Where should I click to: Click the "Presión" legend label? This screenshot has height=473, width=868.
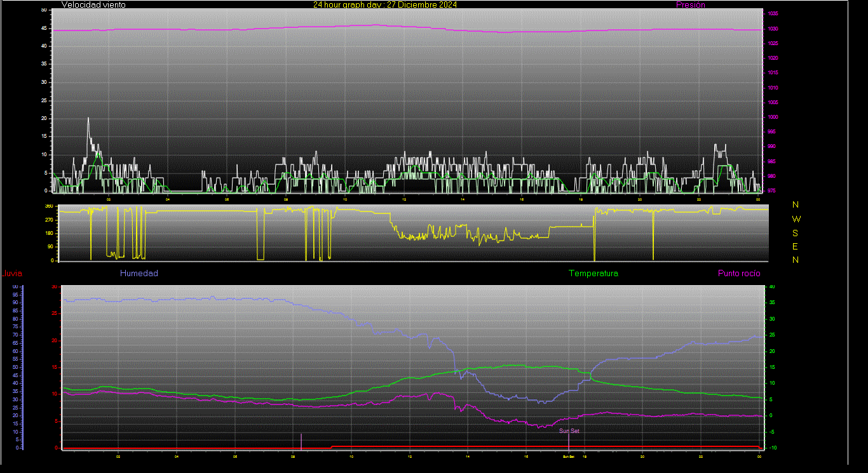point(691,4)
